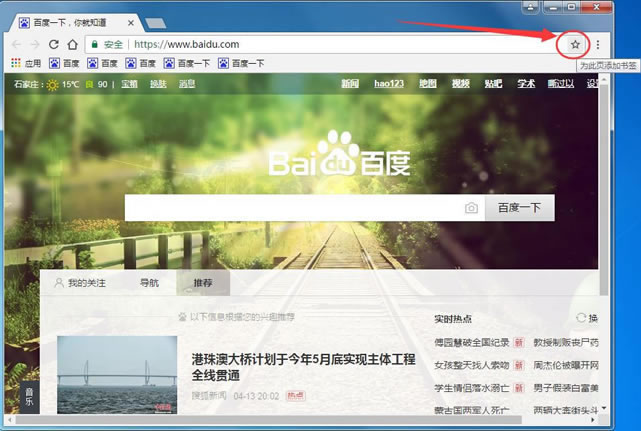Reload the page with the refresh icon
Image resolution: width=641 pixels, height=431 pixels.
coord(54,44)
